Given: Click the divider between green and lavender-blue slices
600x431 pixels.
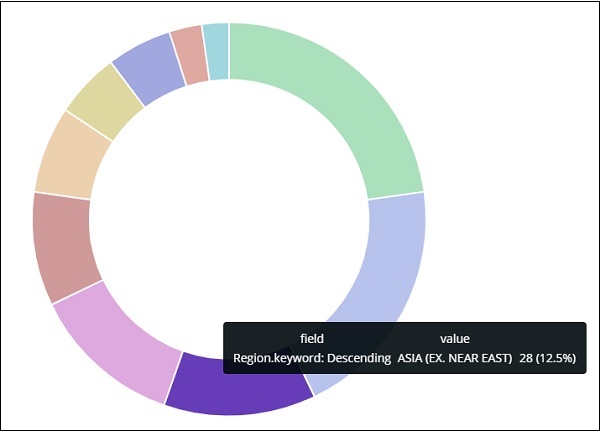Looking at the screenshot, I should (396, 197).
